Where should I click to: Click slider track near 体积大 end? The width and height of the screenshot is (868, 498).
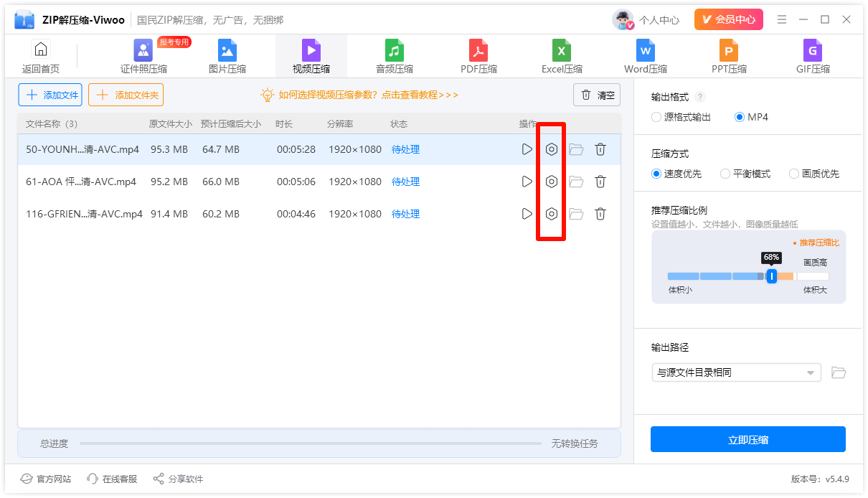[x=813, y=276]
